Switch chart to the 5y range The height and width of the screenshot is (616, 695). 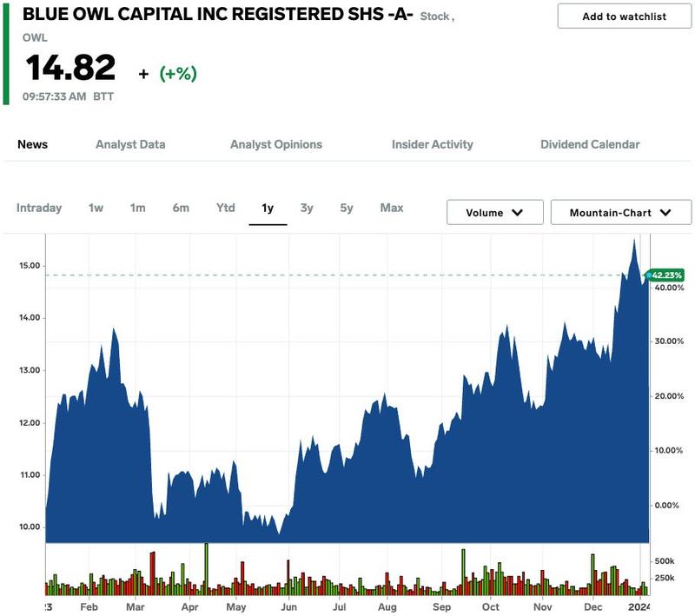[347, 208]
